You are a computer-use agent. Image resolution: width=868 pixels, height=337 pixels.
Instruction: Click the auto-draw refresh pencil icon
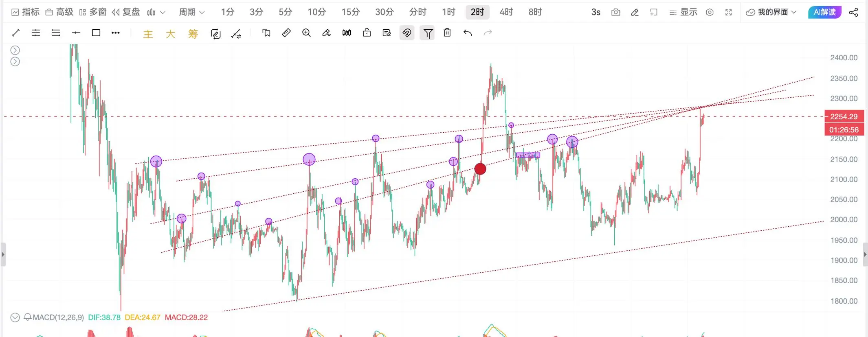215,33
